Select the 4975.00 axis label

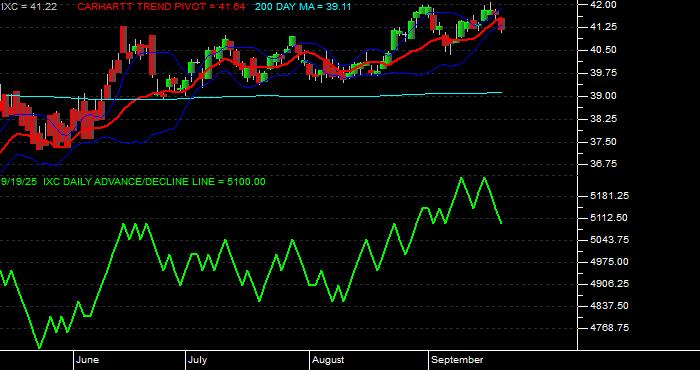coord(609,262)
